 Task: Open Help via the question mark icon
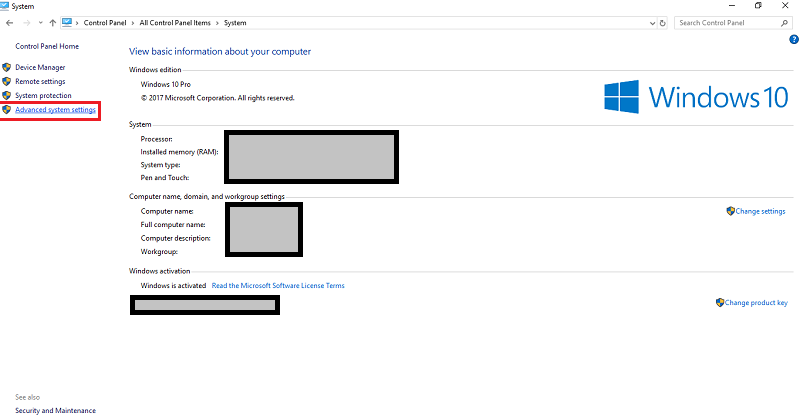794,39
